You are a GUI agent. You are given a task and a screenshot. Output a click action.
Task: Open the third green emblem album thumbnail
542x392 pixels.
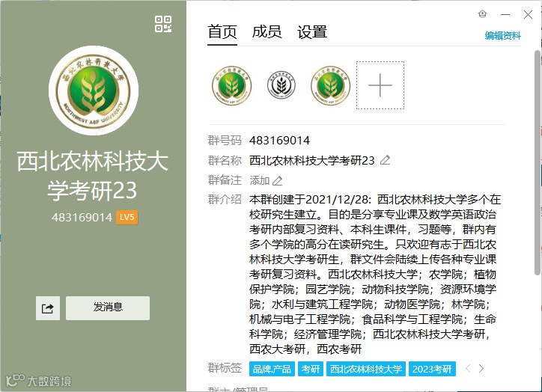tap(330, 85)
